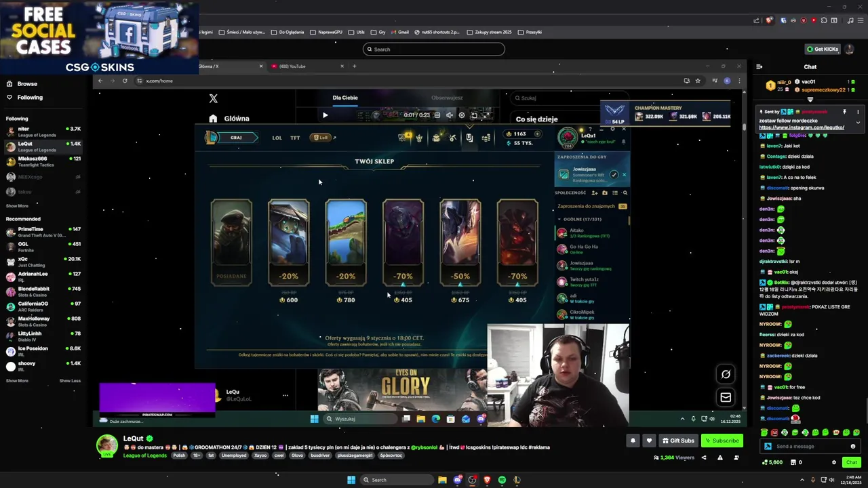The width and height of the screenshot is (868, 488).
Task: Switch to the LOL tab in League client
Action: [277, 138]
